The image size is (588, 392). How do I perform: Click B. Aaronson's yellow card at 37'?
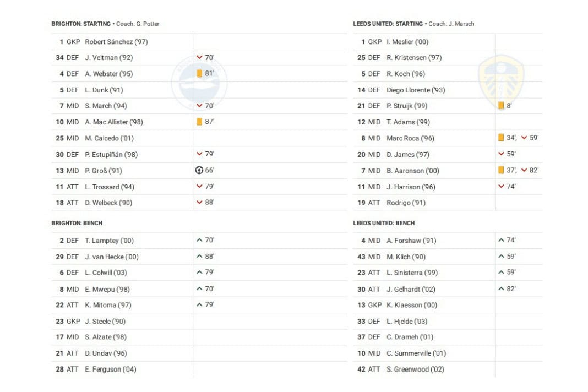(x=501, y=171)
